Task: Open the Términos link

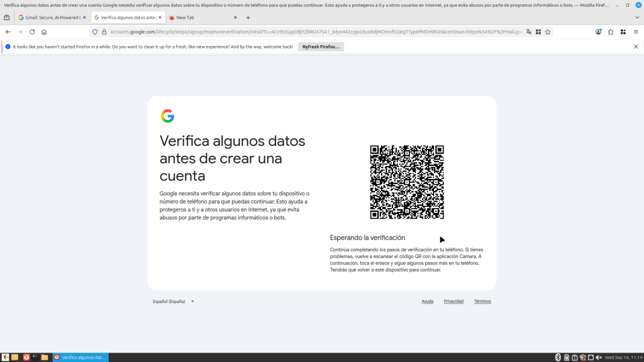Action: (482, 301)
